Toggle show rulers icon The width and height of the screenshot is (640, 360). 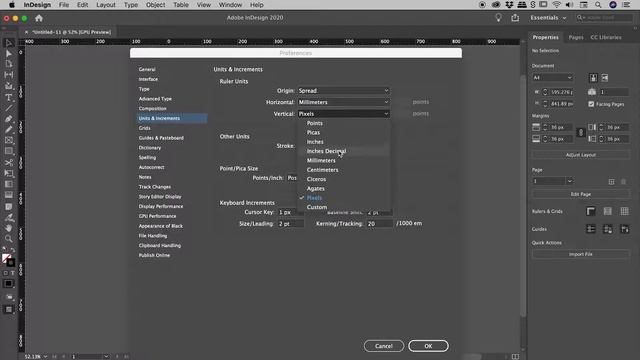click(591, 211)
